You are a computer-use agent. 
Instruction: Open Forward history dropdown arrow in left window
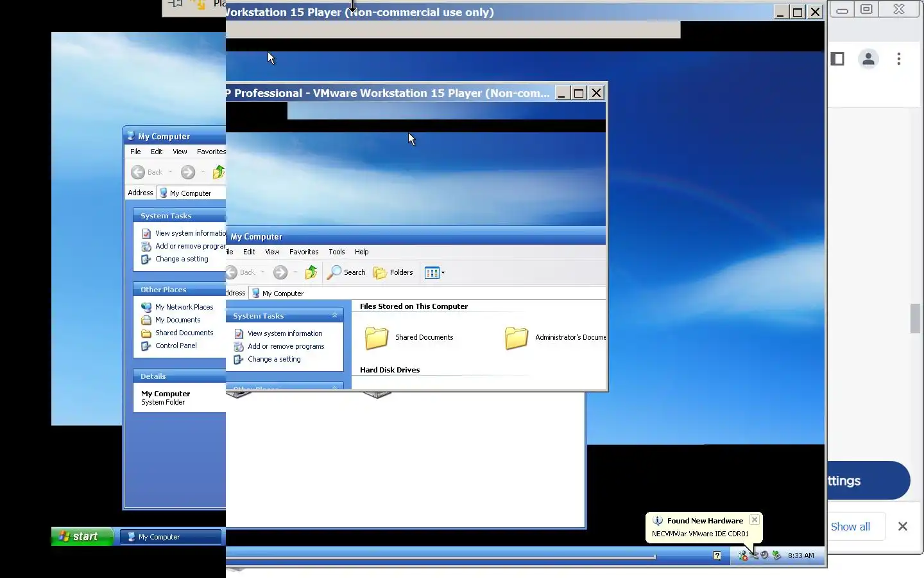(x=203, y=172)
